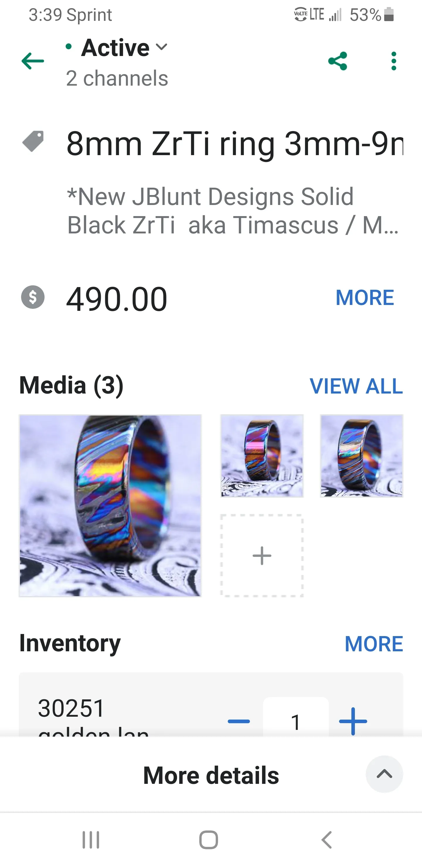Edit the 8mm ZrTi ring title
The height and width of the screenshot is (868, 422).
coord(235,144)
